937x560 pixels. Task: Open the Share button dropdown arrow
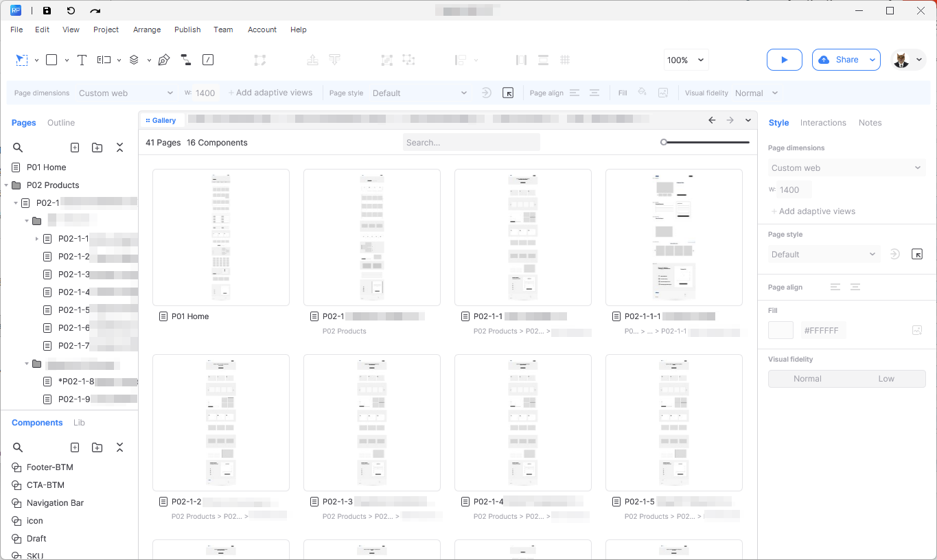872,60
